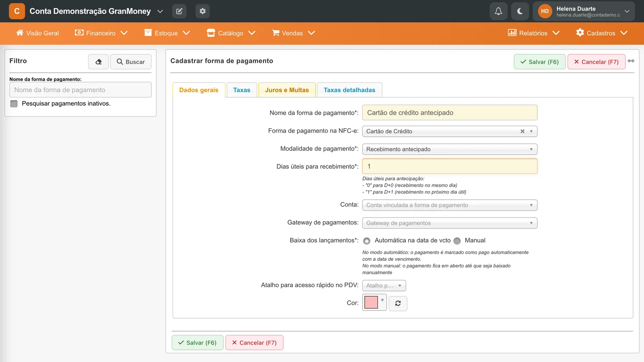Open Helena Duarte user menu chevron

click(627, 11)
